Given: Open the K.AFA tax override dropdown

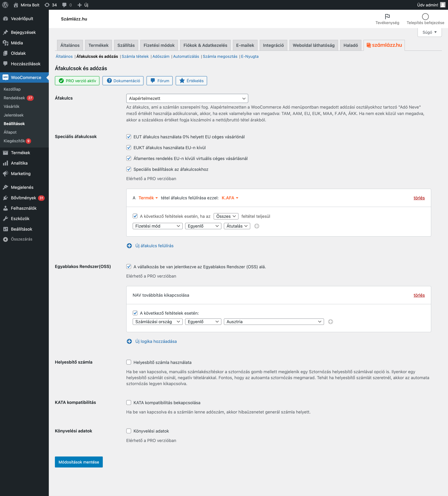Looking at the screenshot, I should [x=230, y=198].
